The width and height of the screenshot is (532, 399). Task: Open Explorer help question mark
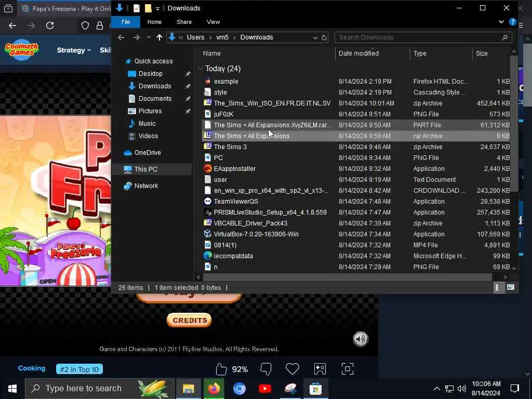(512, 22)
